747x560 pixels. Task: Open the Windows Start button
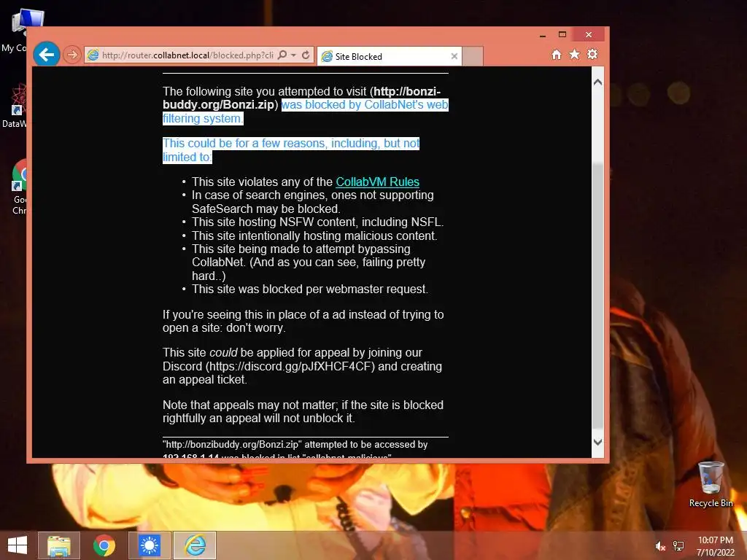(x=18, y=545)
